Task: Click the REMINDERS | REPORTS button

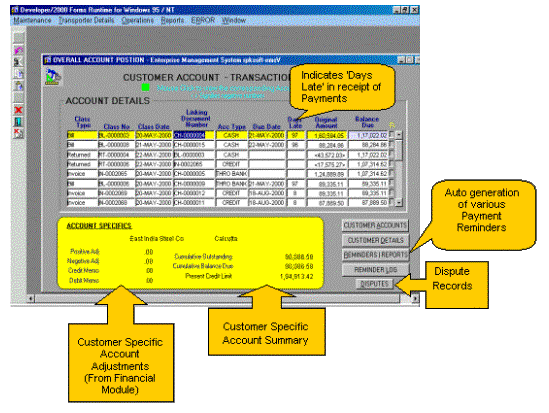Action: (375, 255)
